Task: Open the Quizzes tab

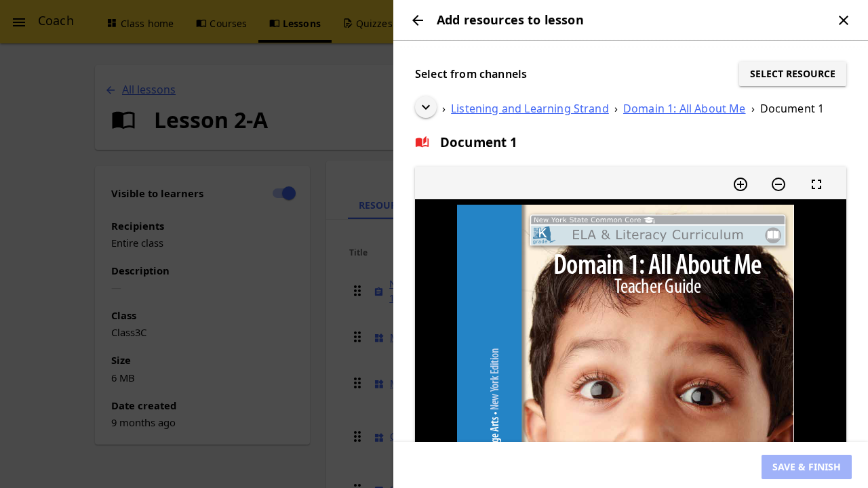Action: pos(368,24)
